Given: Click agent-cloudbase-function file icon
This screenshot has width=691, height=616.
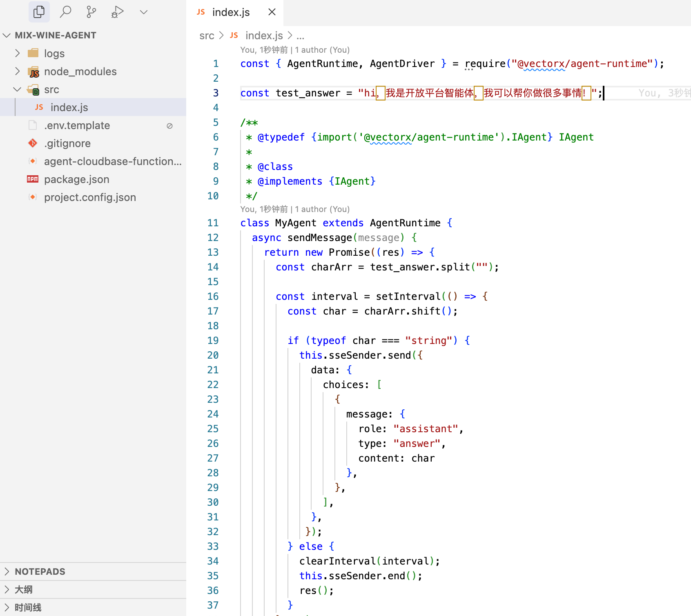Looking at the screenshot, I should pos(33,161).
